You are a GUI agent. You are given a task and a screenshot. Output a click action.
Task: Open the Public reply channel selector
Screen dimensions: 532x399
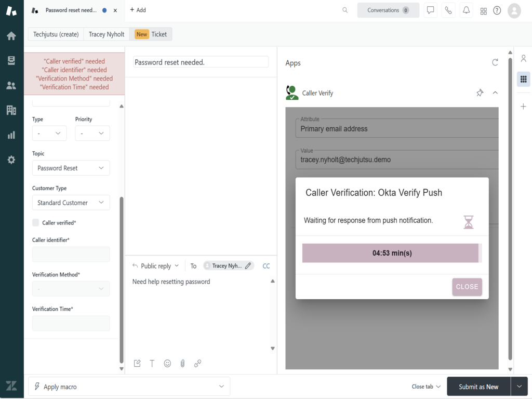click(x=155, y=265)
